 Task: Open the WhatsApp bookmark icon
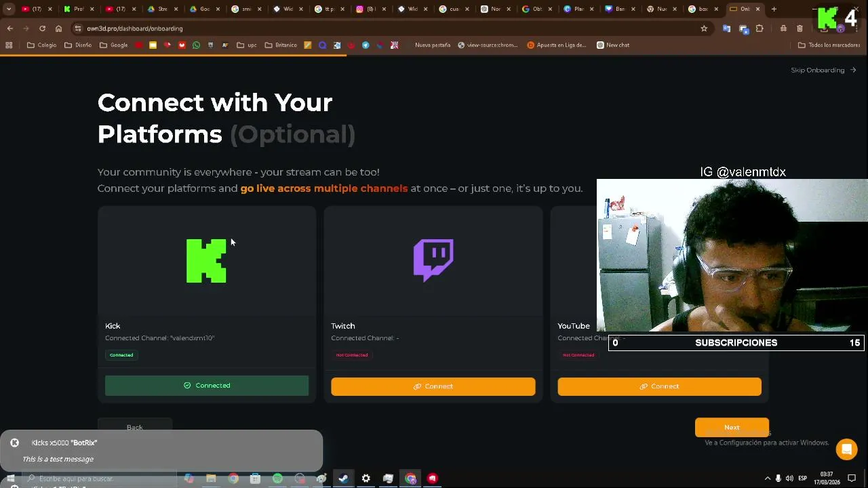point(196,45)
